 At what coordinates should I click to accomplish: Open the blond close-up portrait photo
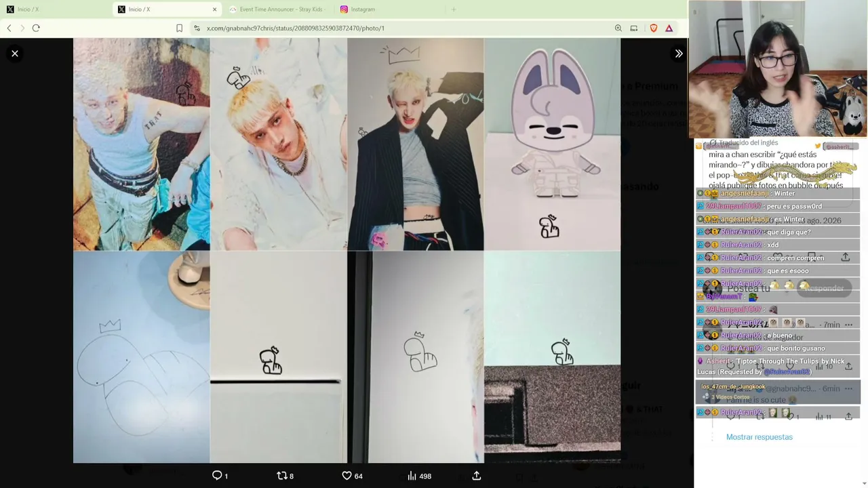(279, 144)
